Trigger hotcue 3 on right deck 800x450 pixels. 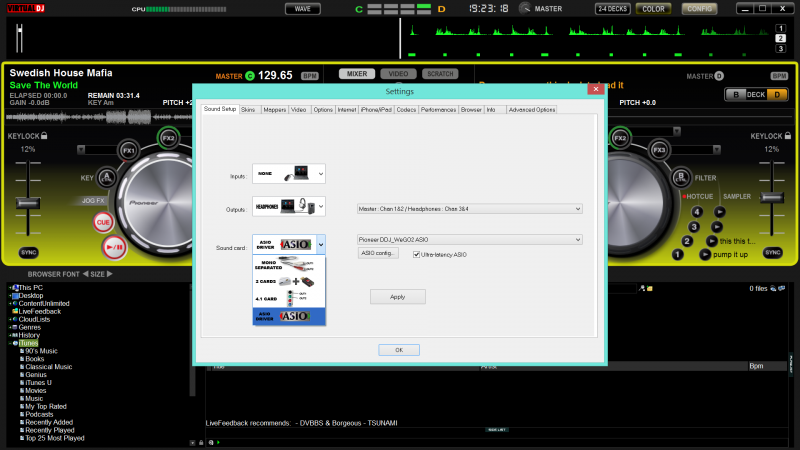pos(693,227)
